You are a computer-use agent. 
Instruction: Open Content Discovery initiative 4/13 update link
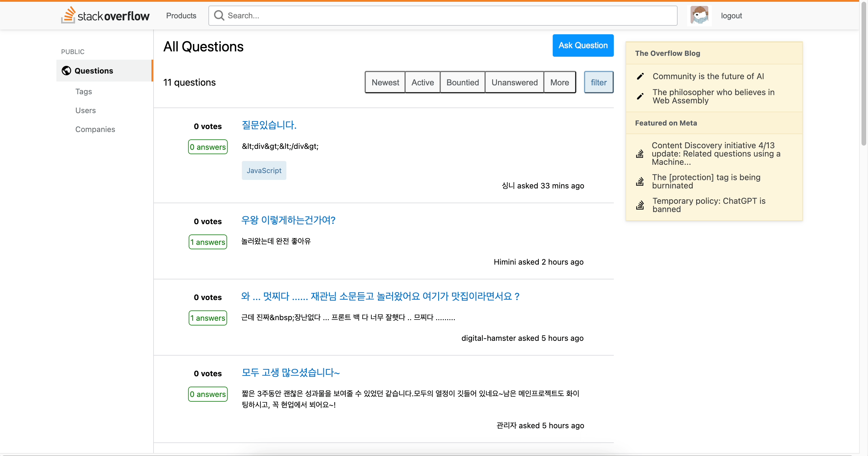[716, 154]
